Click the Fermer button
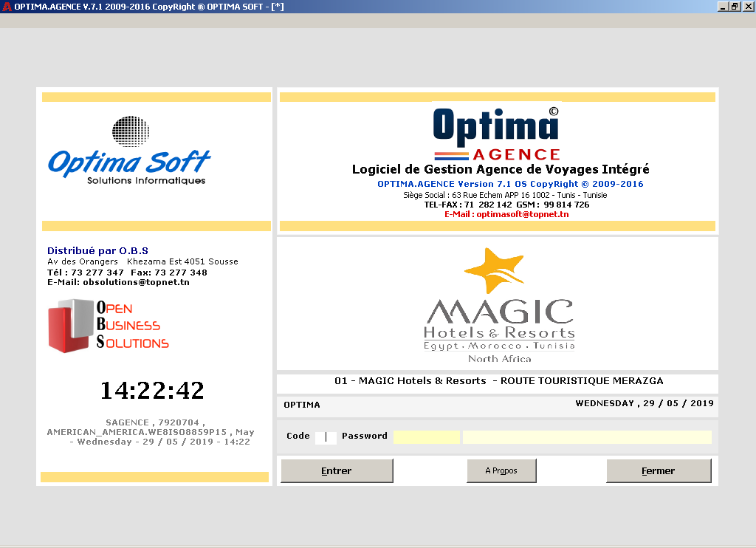 [659, 470]
